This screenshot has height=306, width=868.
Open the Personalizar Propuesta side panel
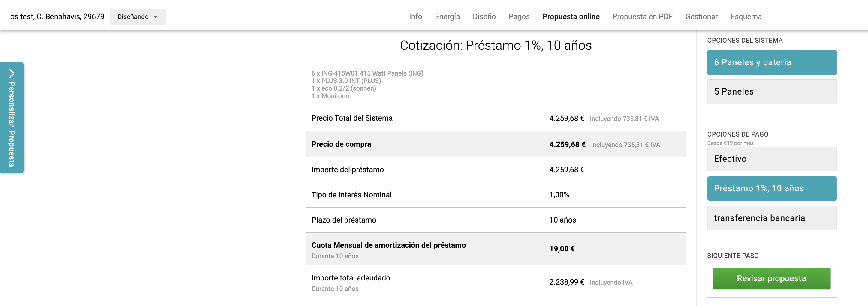click(12, 118)
